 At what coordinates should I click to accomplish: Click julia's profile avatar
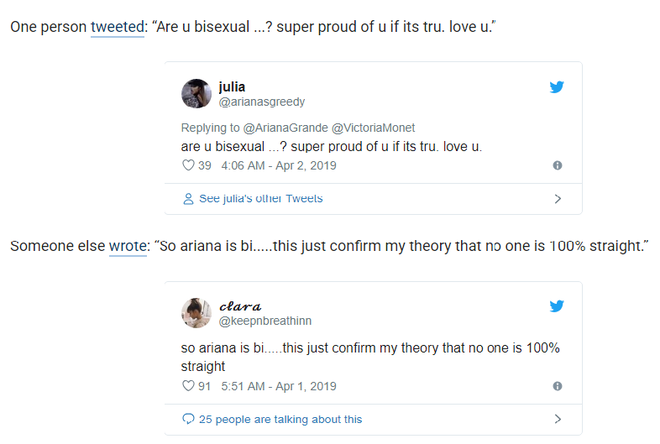tap(196, 93)
